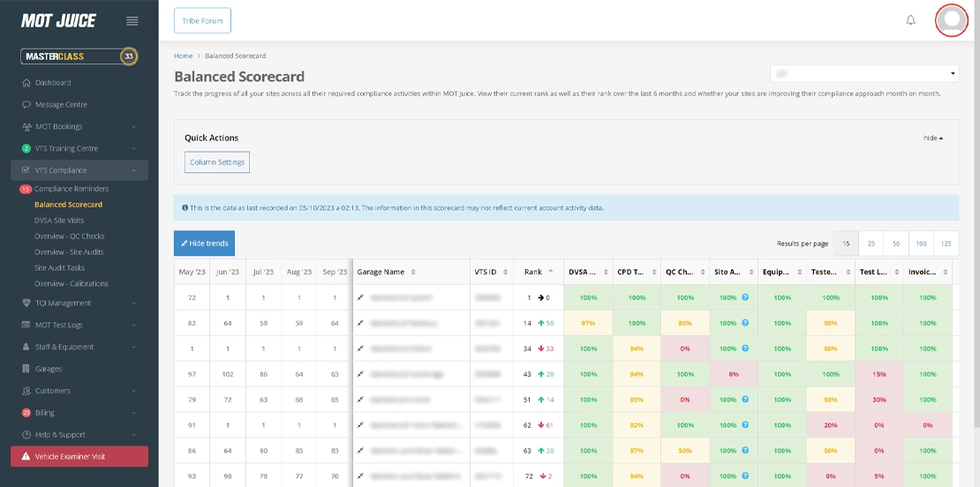980x487 pixels.
Task: Sort by the Equip... column header
Action: (x=782, y=273)
